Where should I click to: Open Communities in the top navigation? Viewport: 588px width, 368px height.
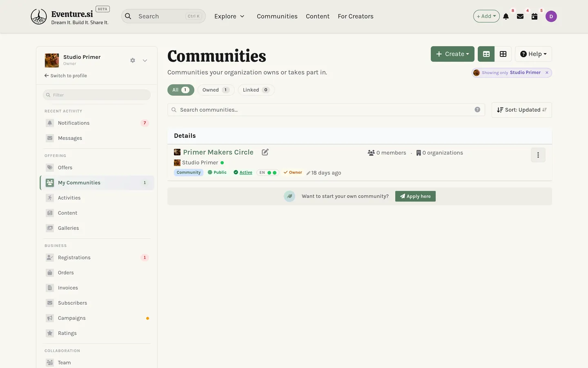point(277,16)
